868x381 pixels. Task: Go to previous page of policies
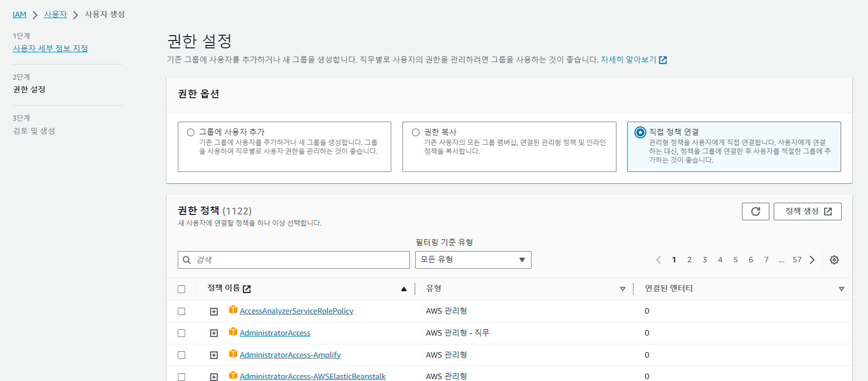(x=658, y=260)
